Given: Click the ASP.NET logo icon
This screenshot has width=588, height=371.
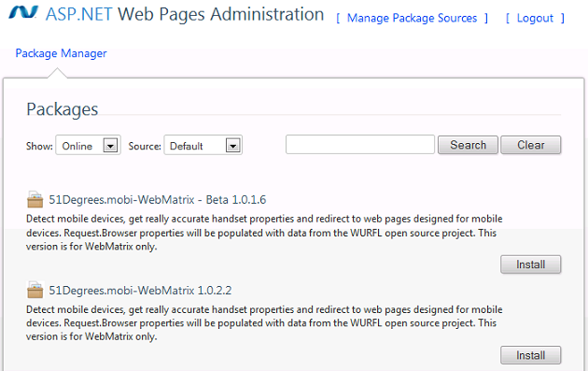Looking at the screenshot, I should click(23, 12).
